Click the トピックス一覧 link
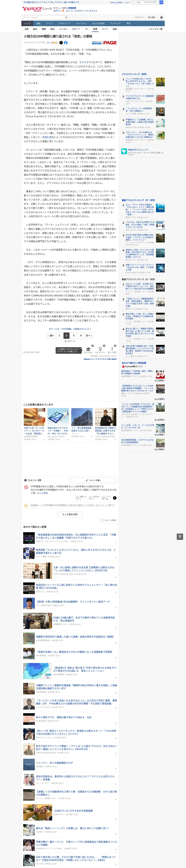Viewport: 186px width, 868px height. [x=156, y=29]
